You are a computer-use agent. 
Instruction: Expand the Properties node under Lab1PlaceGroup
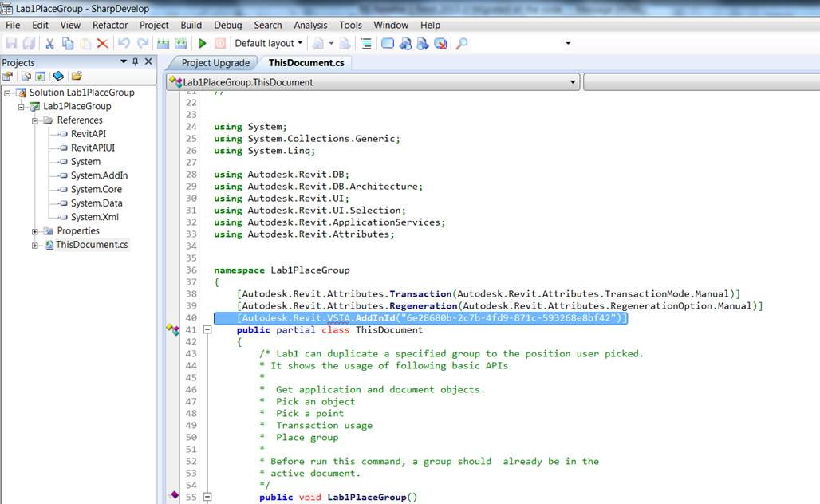coord(34,230)
